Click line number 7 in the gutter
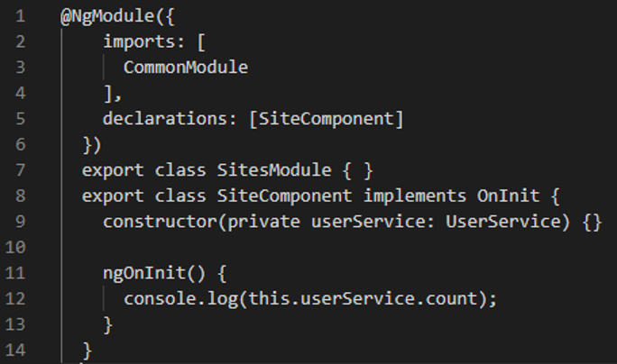The image size is (617, 364). pyautogui.click(x=21, y=170)
